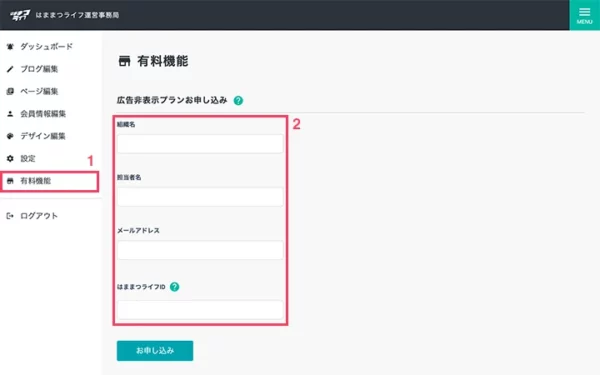Click help icon next to はままつライフID
Screen dimensions: 600x375
(x=174, y=287)
